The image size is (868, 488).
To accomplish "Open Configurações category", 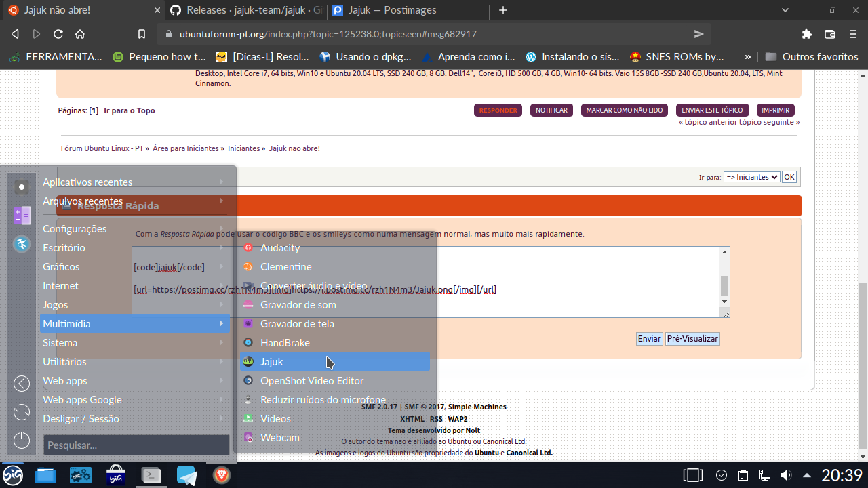I will [x=135, y=229].
